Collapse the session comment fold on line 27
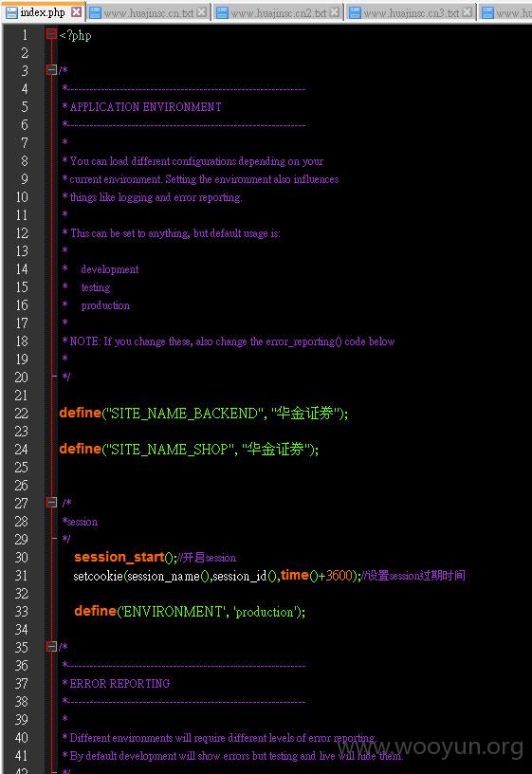The image size is (532, 774). [51, 503]
